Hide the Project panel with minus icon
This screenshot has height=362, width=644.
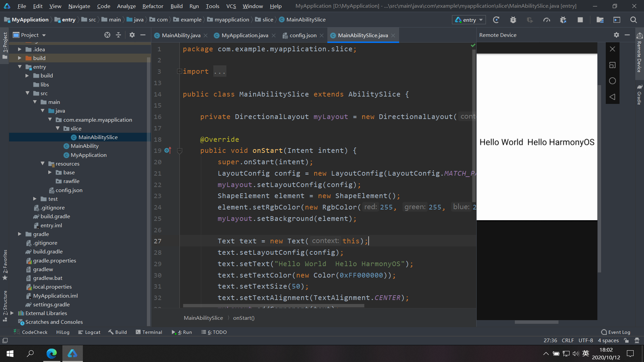coord(143,35)
